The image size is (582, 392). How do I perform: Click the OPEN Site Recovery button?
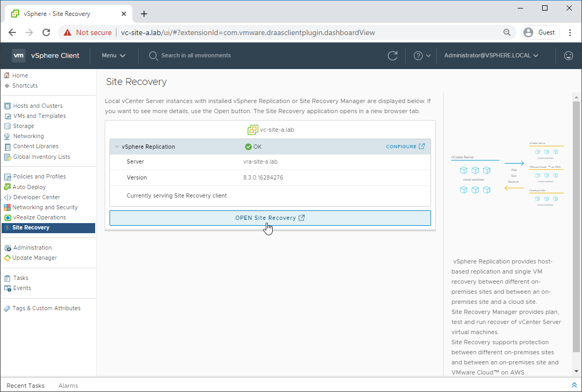270,218
